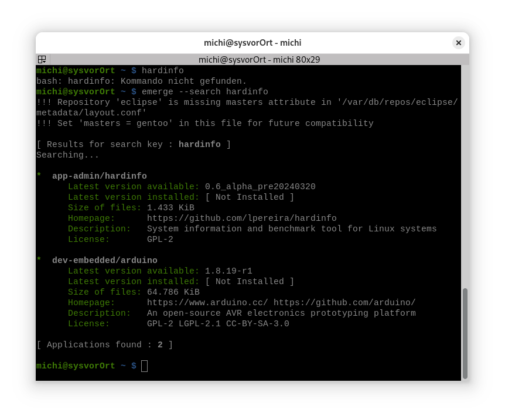
Task: Click the 'emerge --search hardinfo' command
Action: point(205,92)
